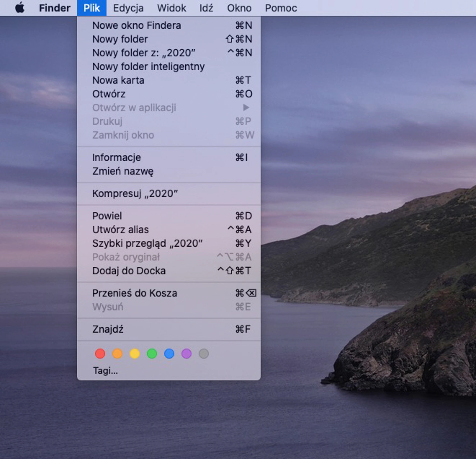The width and height of the screenshot is (476, 459).
Task: Choose Zmień nazwę
Action: click(x=169, y=171)
